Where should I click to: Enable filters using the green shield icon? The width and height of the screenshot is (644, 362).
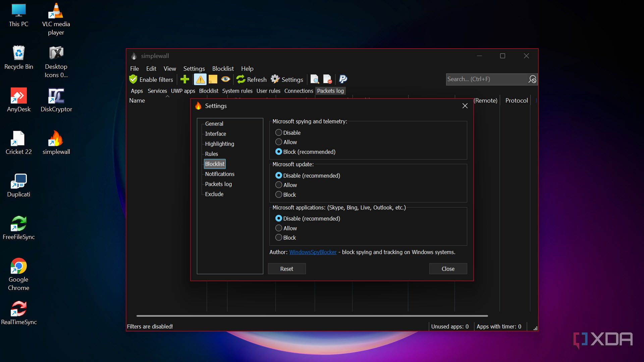point(133,79)
